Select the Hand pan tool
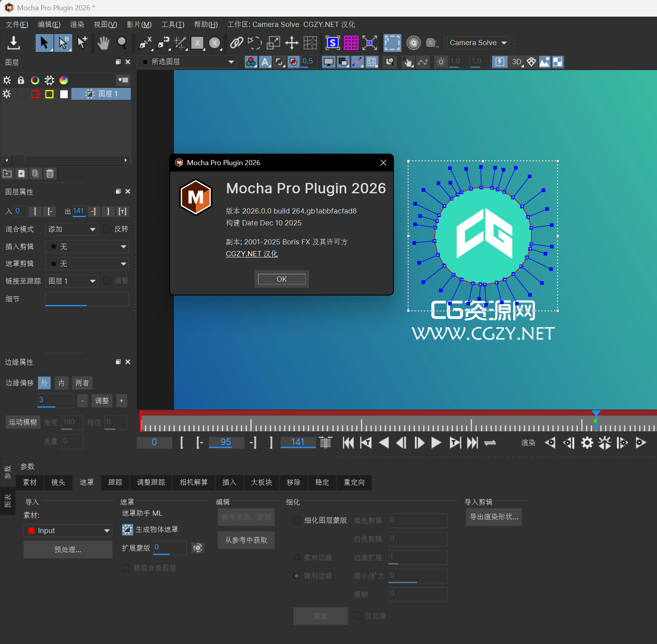 pos(103,43)
